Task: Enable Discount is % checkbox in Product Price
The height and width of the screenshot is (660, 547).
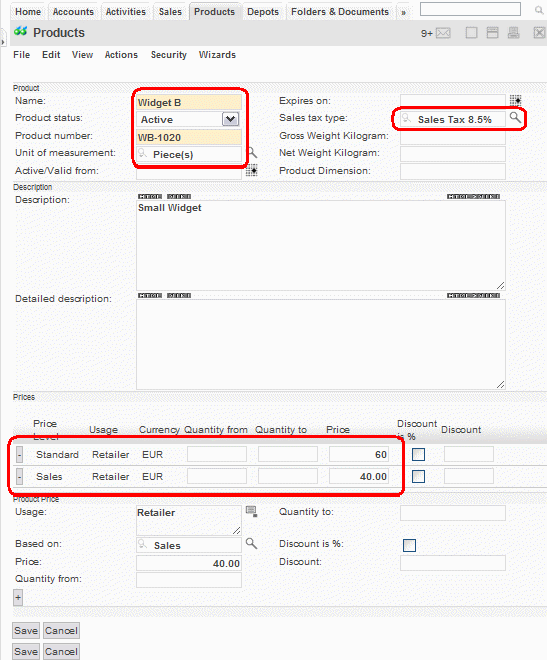Action: coord(409,545)
